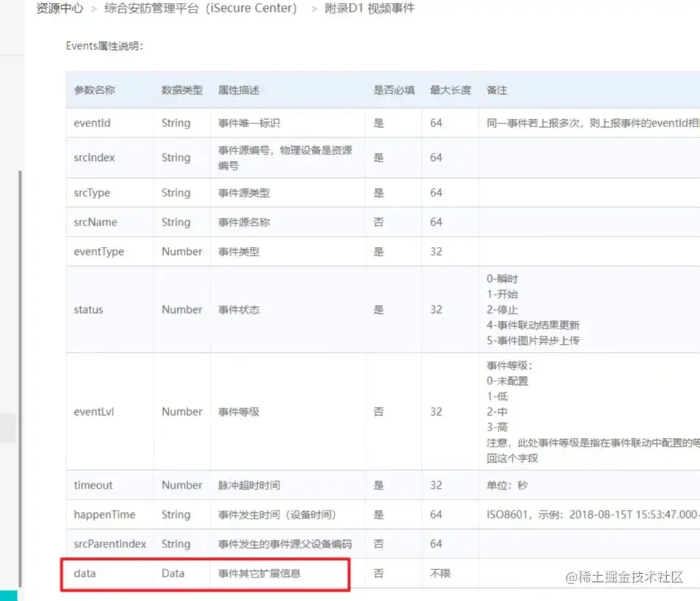The image size is (700, 601).
Task: Select description text 事件唯一标识
Action: coord(249,123)
